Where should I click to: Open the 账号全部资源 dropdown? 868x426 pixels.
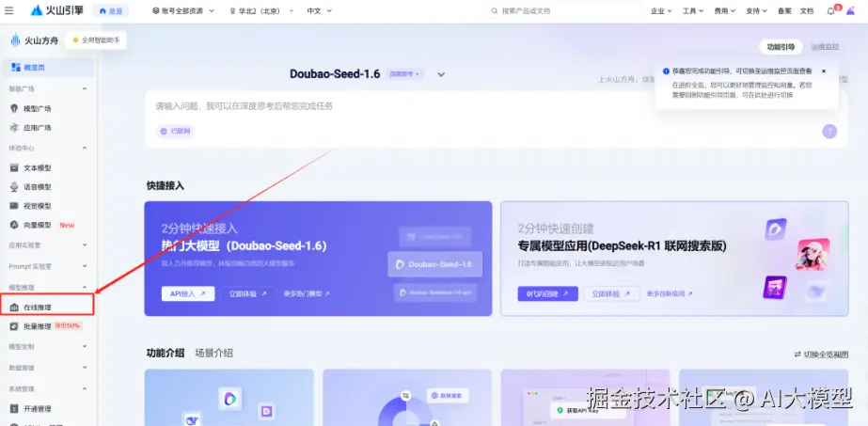pyautogui.click(x=183, y=10)
